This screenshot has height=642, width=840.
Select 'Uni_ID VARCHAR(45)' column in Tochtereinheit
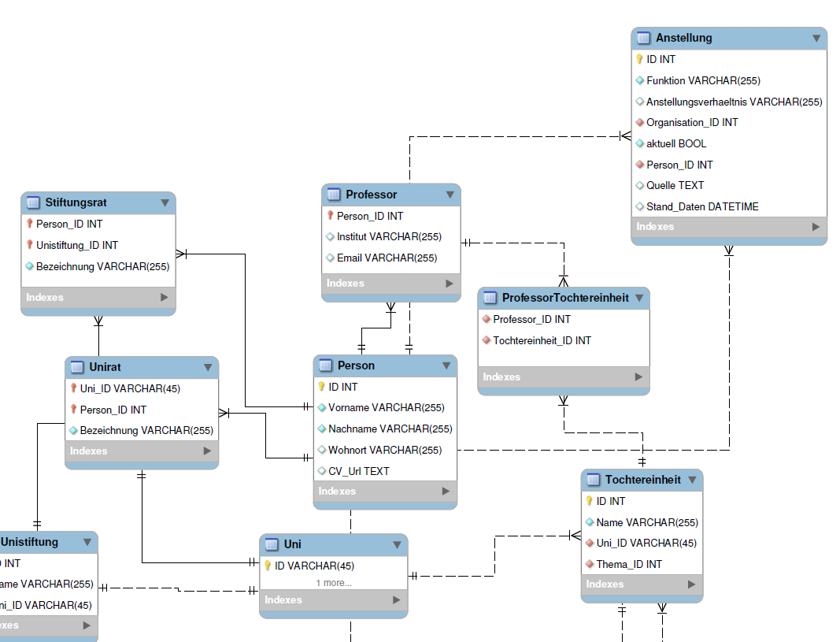[642, 543]
